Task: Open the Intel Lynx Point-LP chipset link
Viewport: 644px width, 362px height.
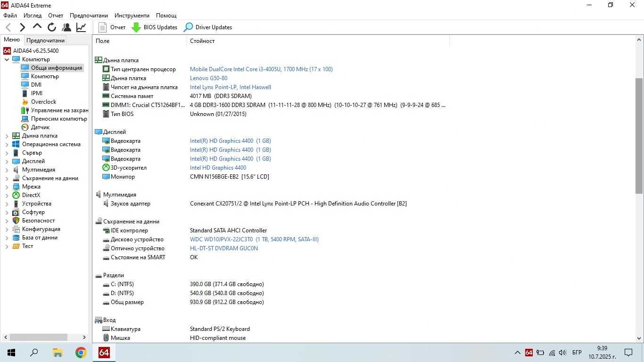Action: coord(231,87)
